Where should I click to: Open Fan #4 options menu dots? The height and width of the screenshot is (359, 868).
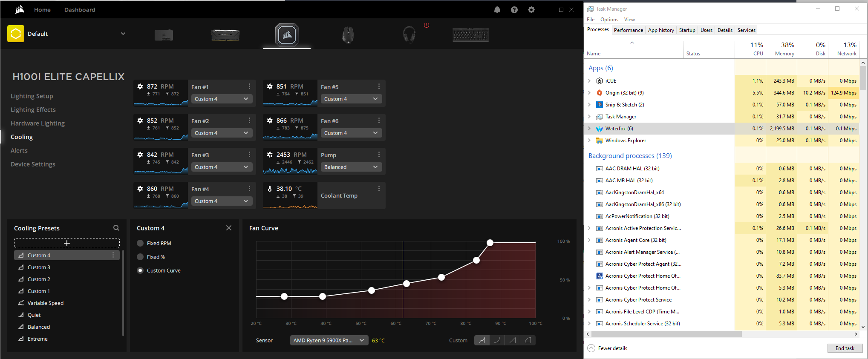coord(249,189)
